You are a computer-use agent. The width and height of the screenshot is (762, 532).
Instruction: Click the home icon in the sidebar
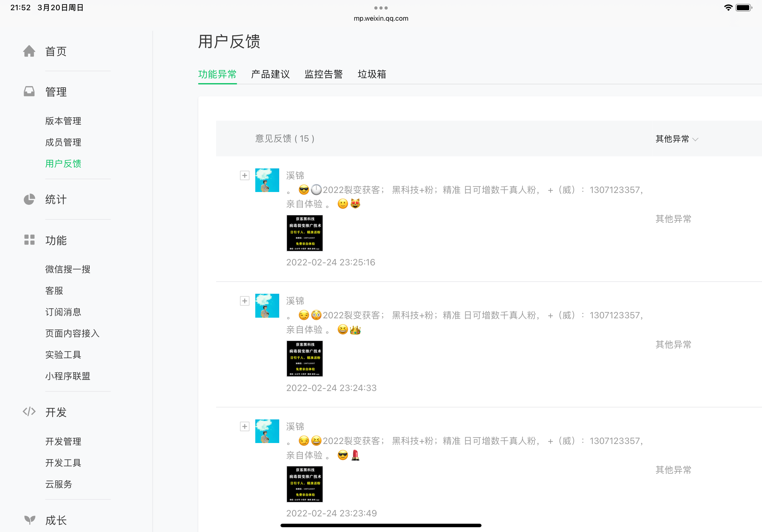click(x=29, y=51)
